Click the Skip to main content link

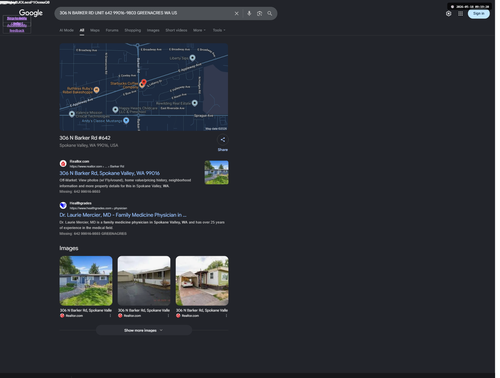pos(17,18)
